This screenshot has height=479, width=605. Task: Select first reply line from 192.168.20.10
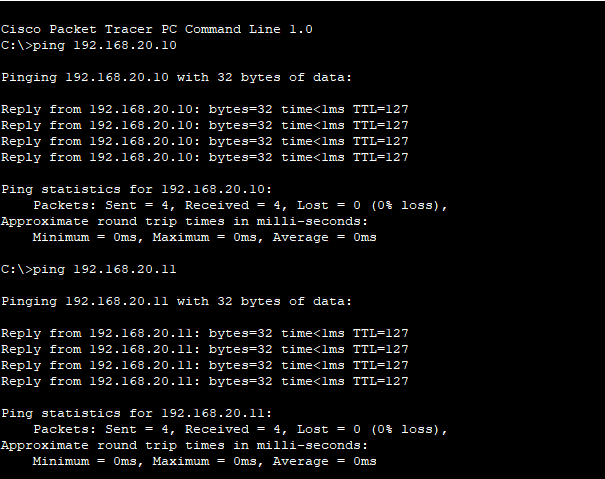[x=205, y=109]
